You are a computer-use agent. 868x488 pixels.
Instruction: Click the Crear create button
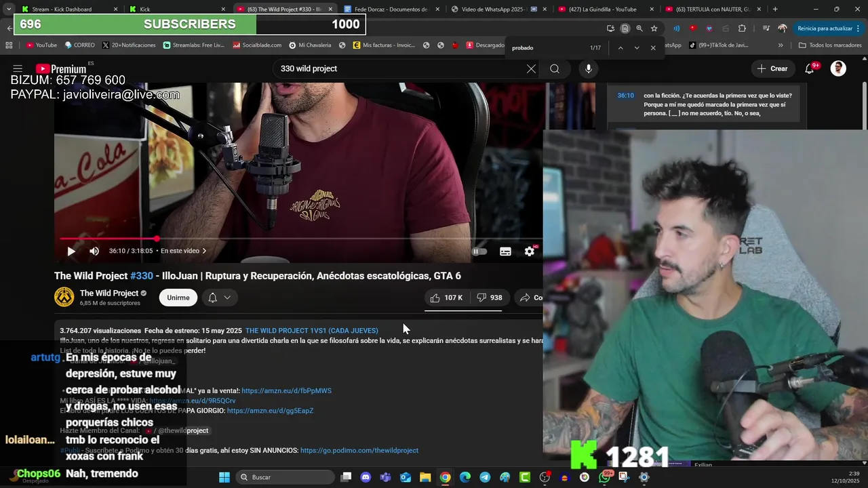[772, 68]
